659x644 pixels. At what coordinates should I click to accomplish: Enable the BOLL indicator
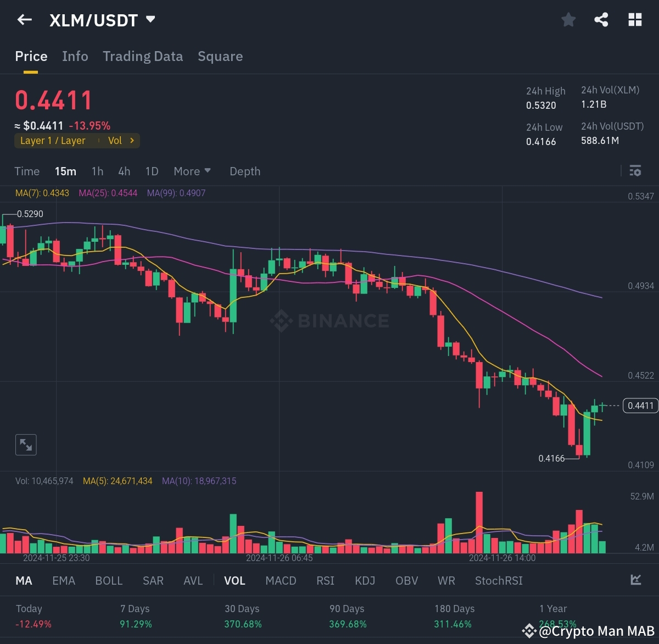108,580
